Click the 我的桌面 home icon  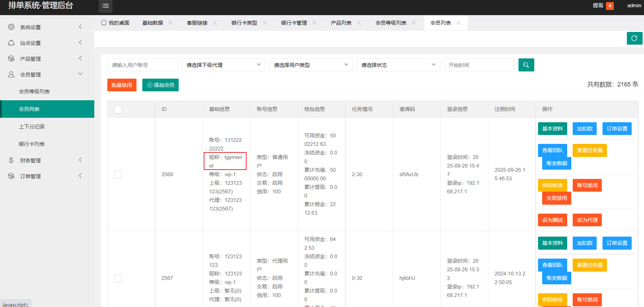(x=104, y=23)
